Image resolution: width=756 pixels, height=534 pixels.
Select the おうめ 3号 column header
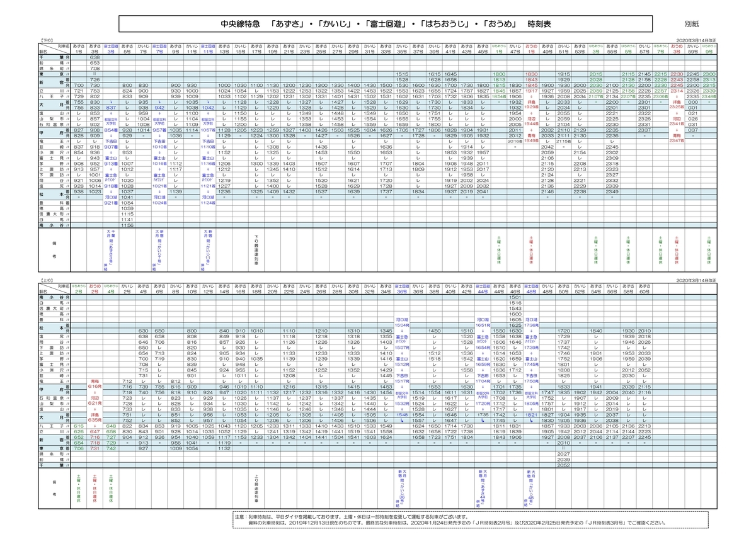[x=677, y=48]
